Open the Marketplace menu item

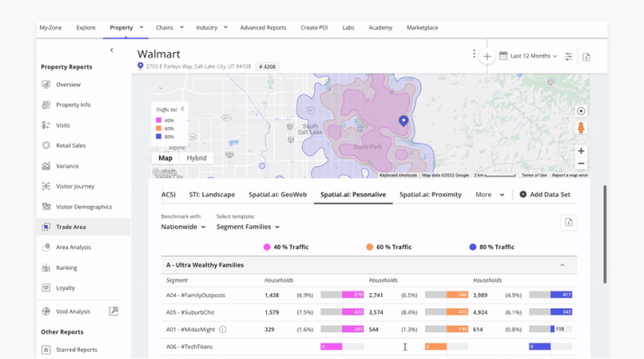[422, 28]
